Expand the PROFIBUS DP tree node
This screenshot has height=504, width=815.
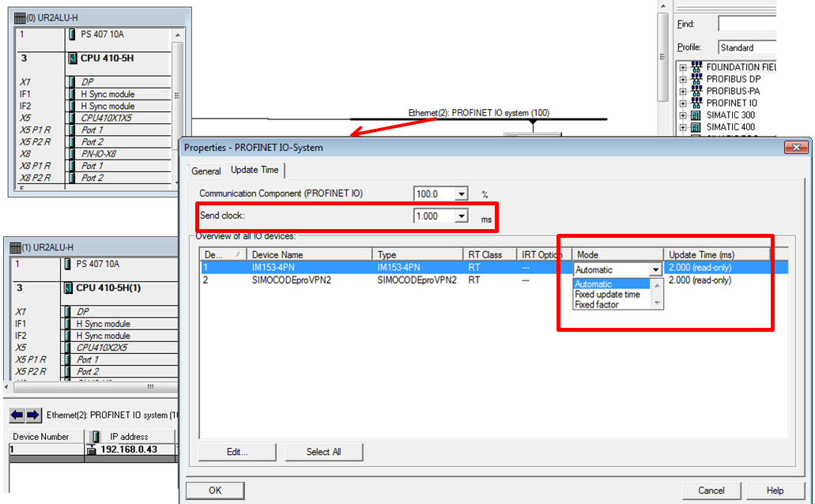683,80
